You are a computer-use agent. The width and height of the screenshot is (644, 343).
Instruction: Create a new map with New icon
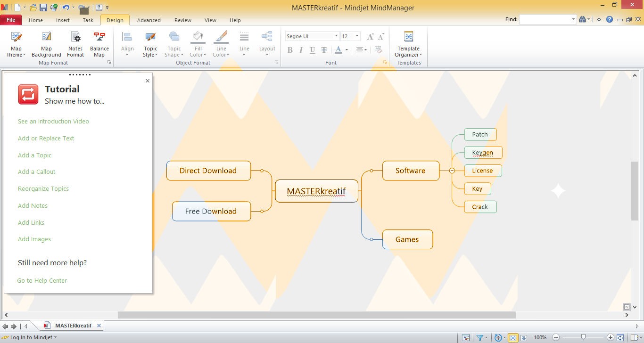tap(17, 8)
